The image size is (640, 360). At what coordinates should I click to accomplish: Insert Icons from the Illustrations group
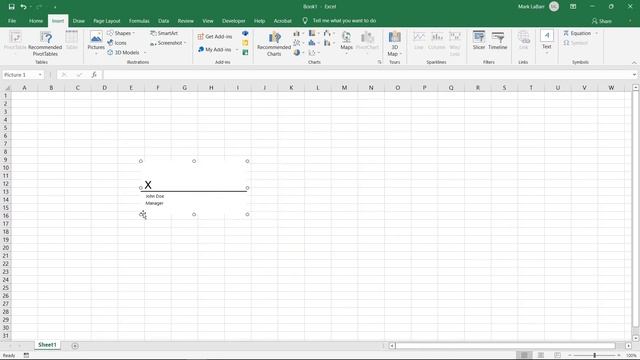117,43
